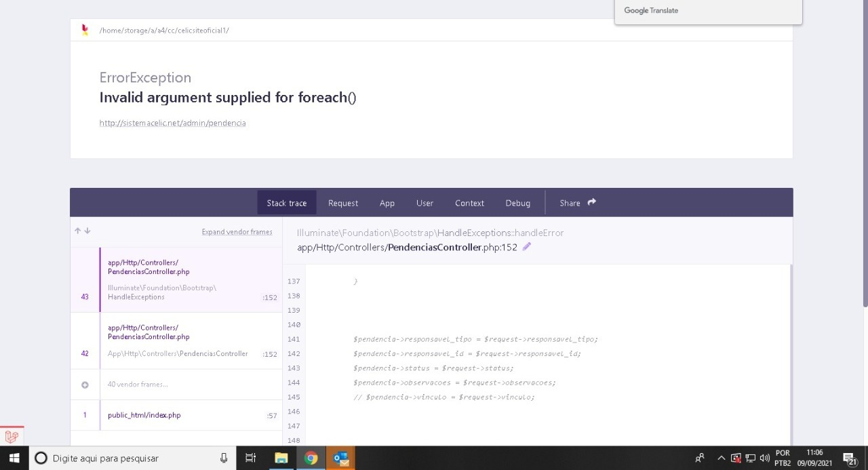
Task: Expand hidden icons with the system tray chevron
Action: pos(721,458)
